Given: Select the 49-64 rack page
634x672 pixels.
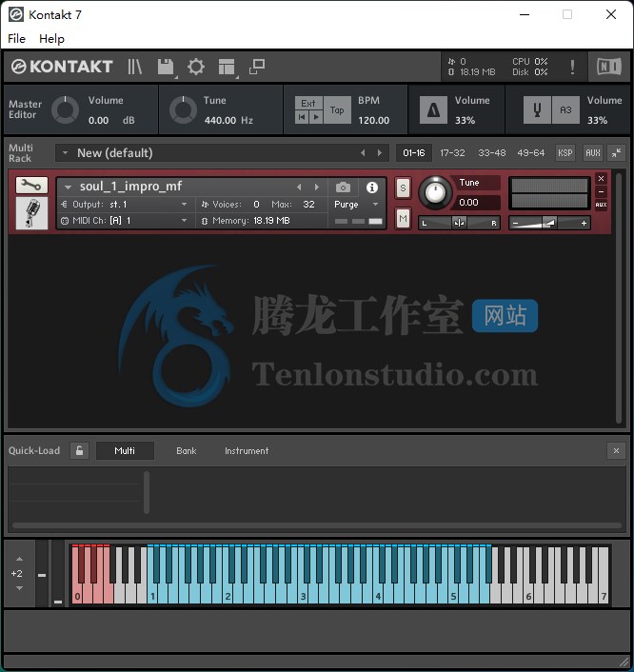Looking at the screenshot, I should [x=530, y=153].
